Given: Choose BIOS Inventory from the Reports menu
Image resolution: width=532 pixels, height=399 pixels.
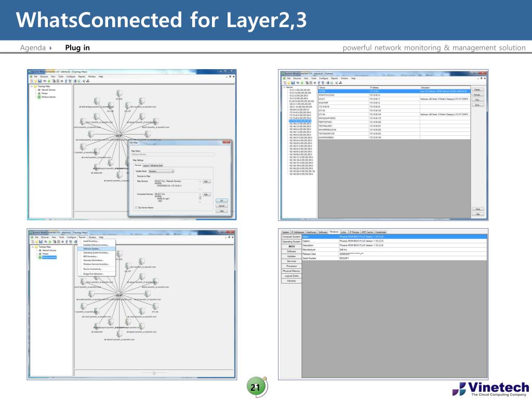Looking at the screenshot, I should [90, 257].
